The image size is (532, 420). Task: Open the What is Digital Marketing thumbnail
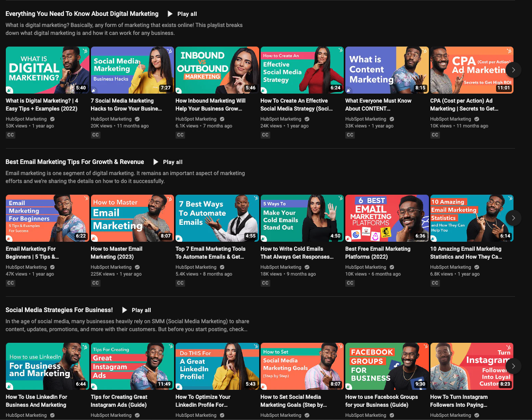tap(47, 70)
